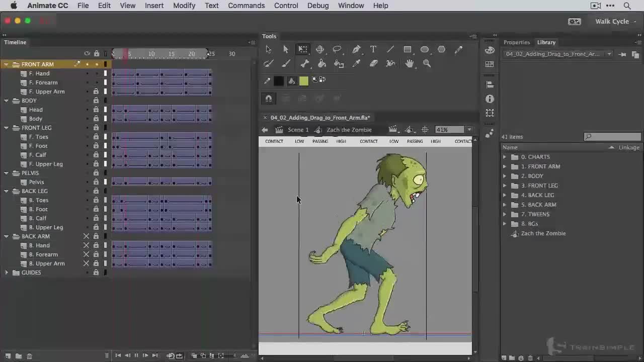Select the 04_02_Adding_Drag_to_Front_Arm.fla document tab
This screenshot has width=644, height=362.
coord(320,118)
